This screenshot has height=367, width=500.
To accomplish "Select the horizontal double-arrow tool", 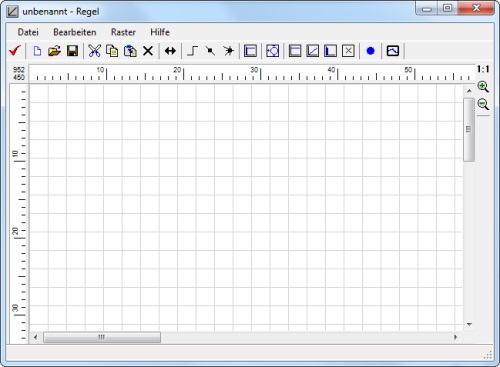I will click(x=170, y=51).
